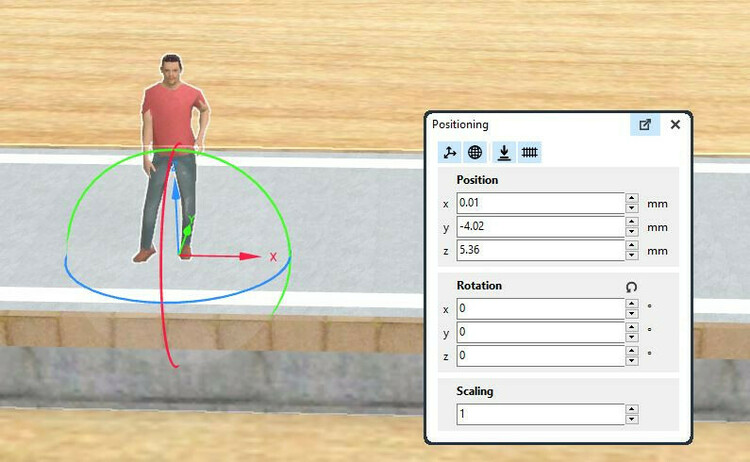Increase Rotation y with up arrow

coord(632,327)
